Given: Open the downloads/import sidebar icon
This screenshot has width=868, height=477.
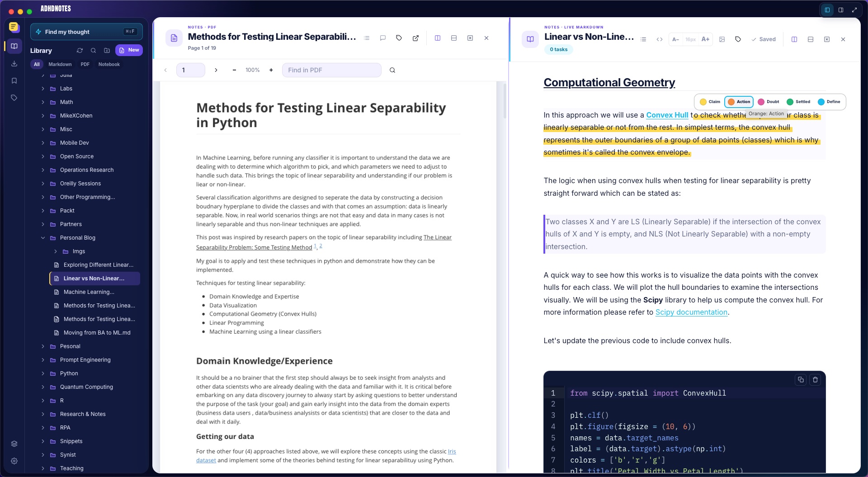Looking at the screenshot, I should [x=14, y=63].
